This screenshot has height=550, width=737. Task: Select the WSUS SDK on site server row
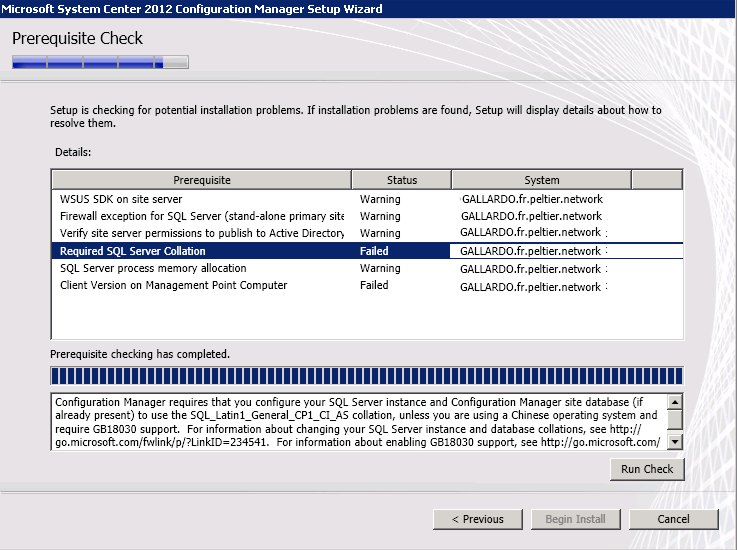367,199
